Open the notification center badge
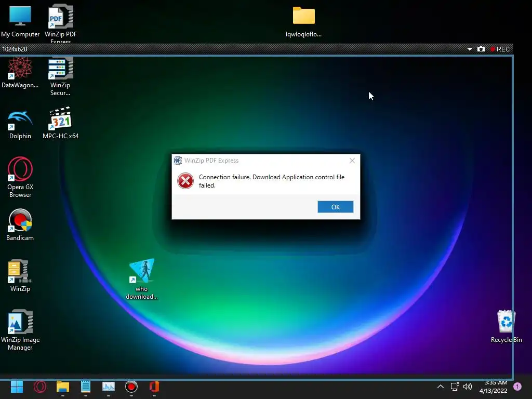Screen dimensions: 532x399 tap(517, 387)
